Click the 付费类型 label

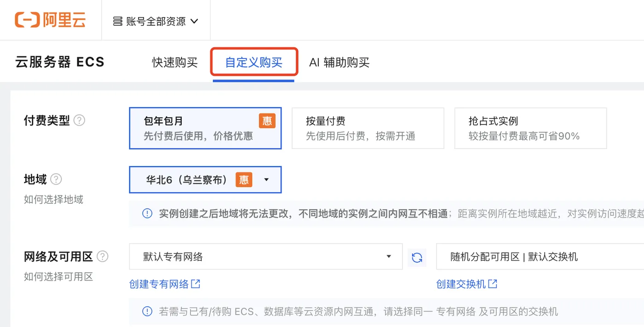[x=47, y=120]
